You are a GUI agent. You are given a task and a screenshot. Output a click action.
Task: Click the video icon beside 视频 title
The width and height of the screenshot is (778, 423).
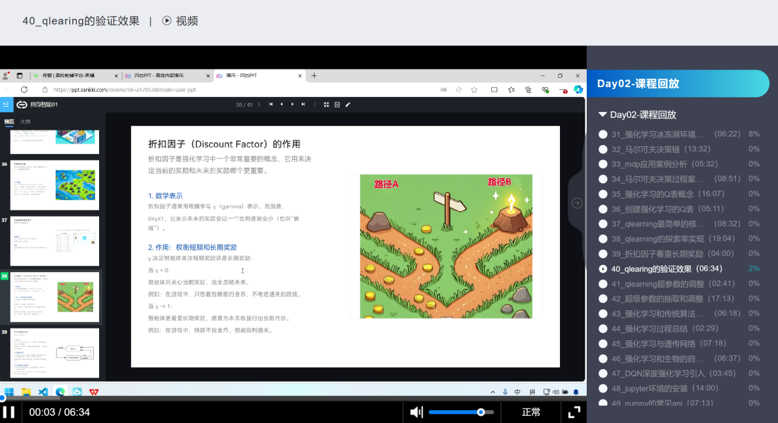(x=167, y=21)
